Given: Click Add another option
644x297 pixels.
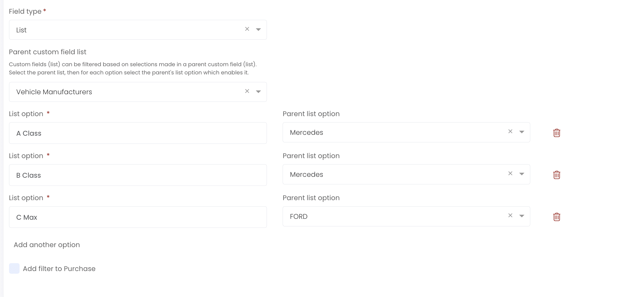Looking at the screenshot, I should pos(47,245).
